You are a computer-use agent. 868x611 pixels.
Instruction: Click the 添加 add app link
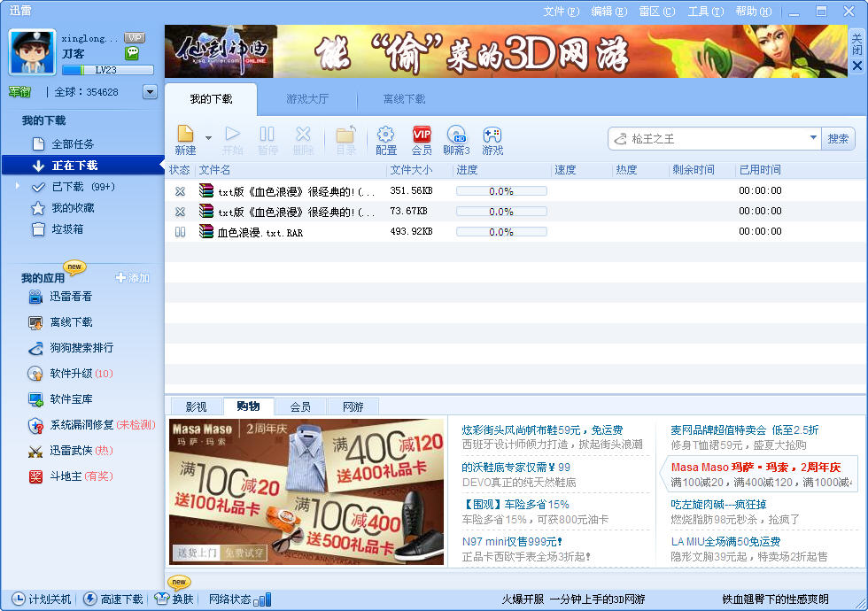click(133, 278)
